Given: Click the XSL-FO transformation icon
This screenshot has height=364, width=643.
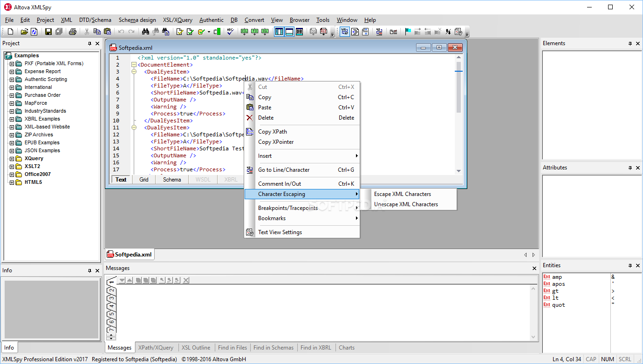Looking at the screenshot, I should point(254,32).
